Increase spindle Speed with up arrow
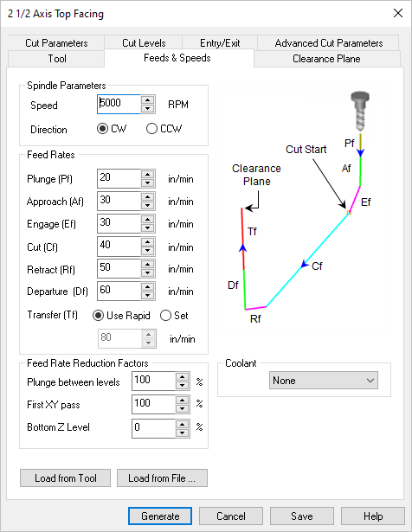The width and height of the screenshot is (412, 532). click(148, 99)
